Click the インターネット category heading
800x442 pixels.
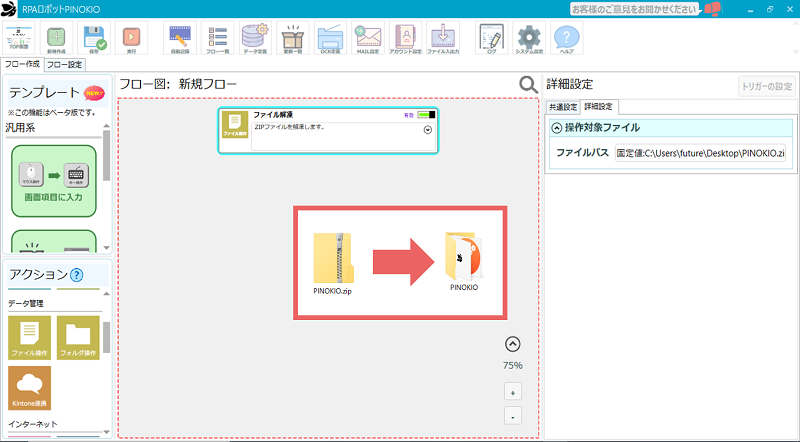click(x=33, y=424)
